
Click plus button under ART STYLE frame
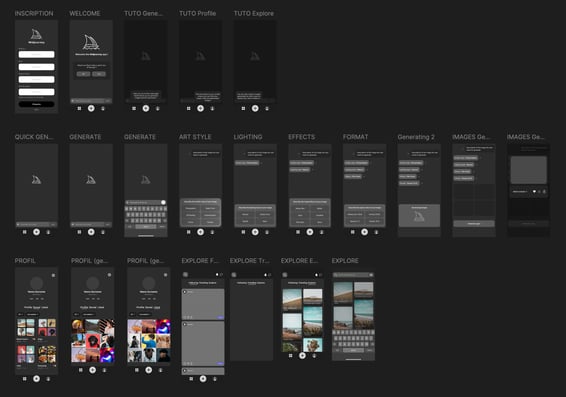[x=200, y=232]
